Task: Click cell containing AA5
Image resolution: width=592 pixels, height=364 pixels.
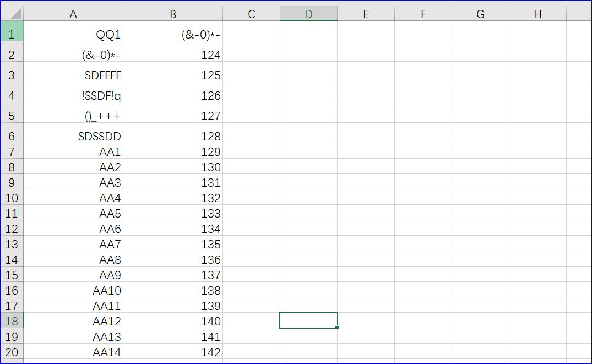Action: 73,213
